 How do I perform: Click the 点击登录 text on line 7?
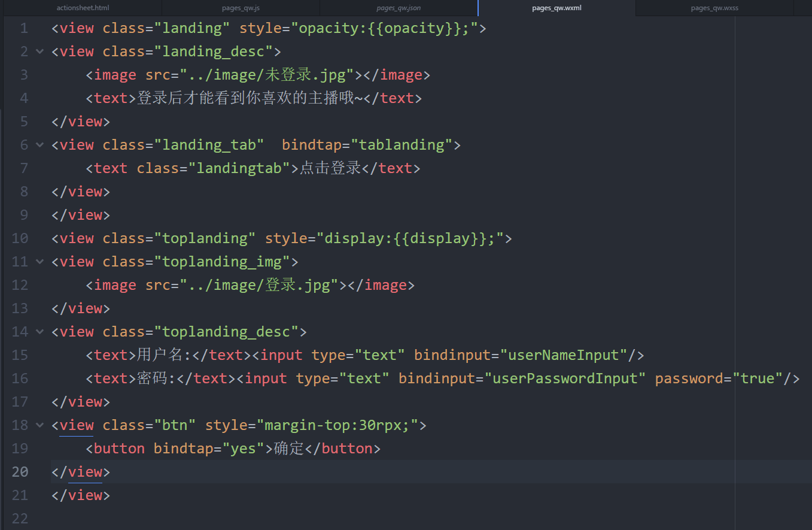tap(330, 168)
